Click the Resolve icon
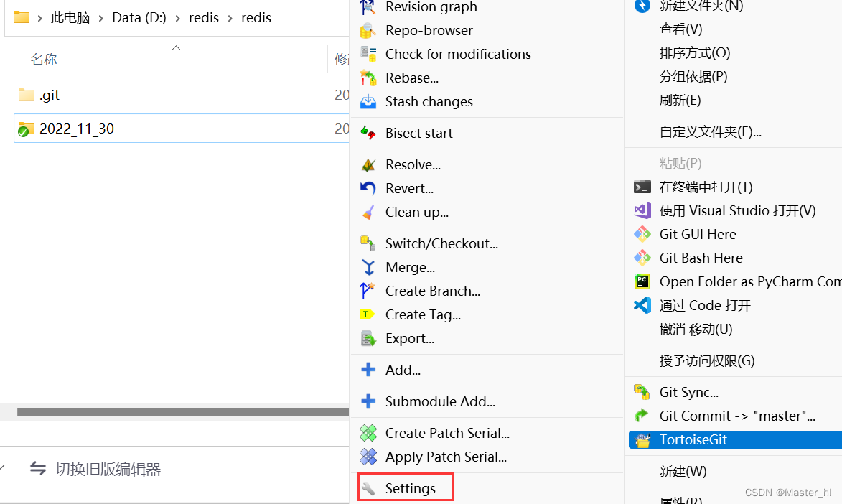 coord(368,164)
